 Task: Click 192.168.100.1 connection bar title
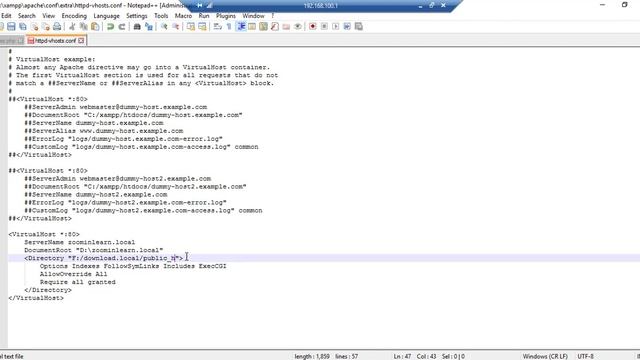tap(320, 6)
